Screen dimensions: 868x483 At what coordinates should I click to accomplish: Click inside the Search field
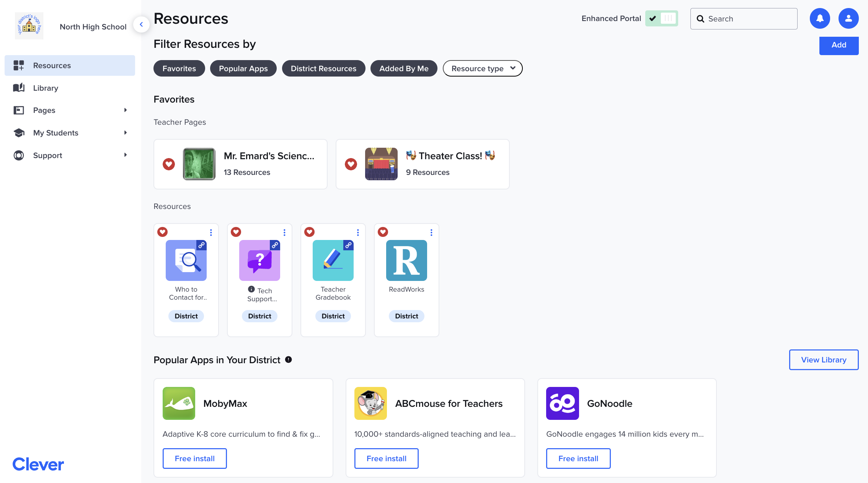pos(744,18)
